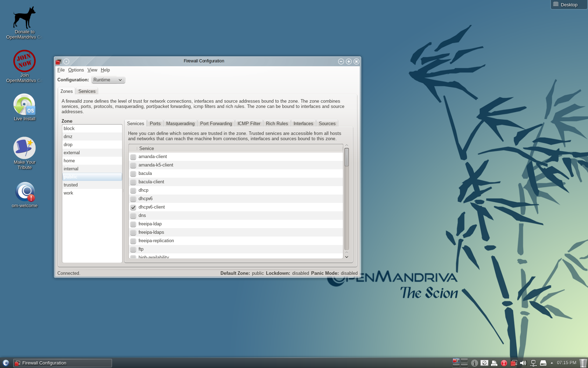Select the internal zone
This screenshot has height=368, width=588.
click(x=92, y=169)
